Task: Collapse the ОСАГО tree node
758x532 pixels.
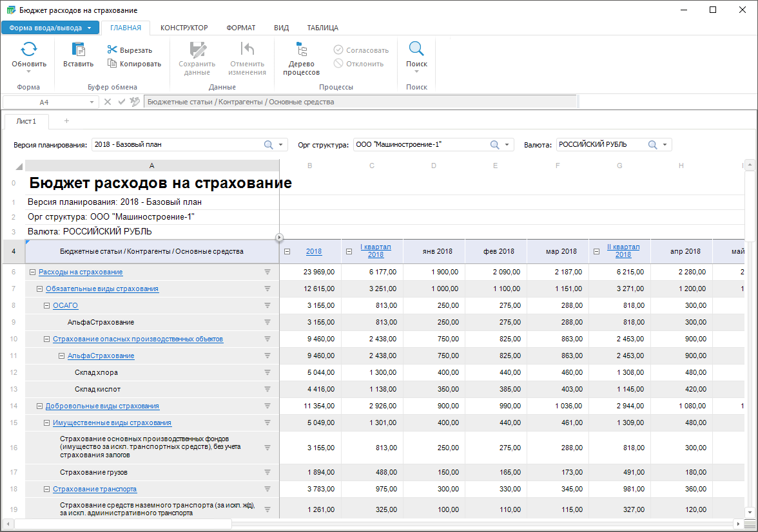Action: click(x=47, y=306)
